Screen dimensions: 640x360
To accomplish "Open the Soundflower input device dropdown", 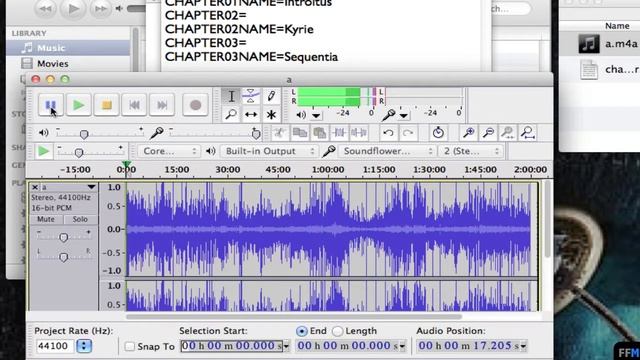I will [387, 151].
